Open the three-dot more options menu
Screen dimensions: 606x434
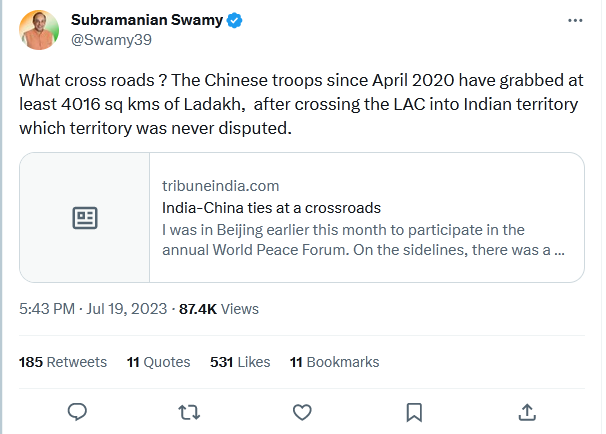pos(573,20)
